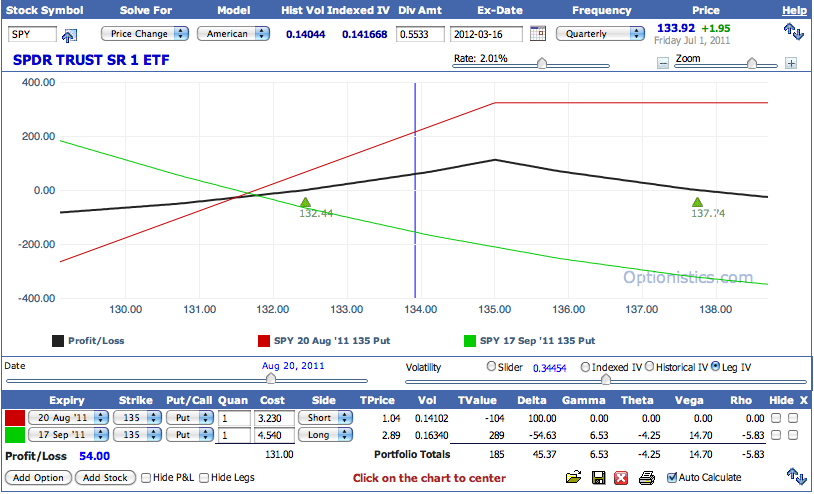This screenshot has height=494, width=814.
Task: Click the Volatility slider handle
Action: coord(605,379)
